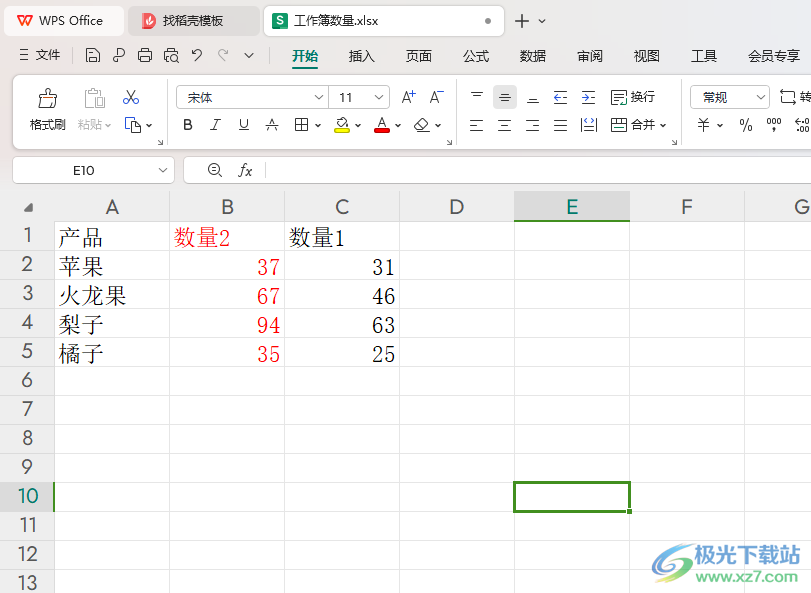Toggle Bold formatting
The height and width of the screenshot is (593, 811).
(x=188, y=125)
